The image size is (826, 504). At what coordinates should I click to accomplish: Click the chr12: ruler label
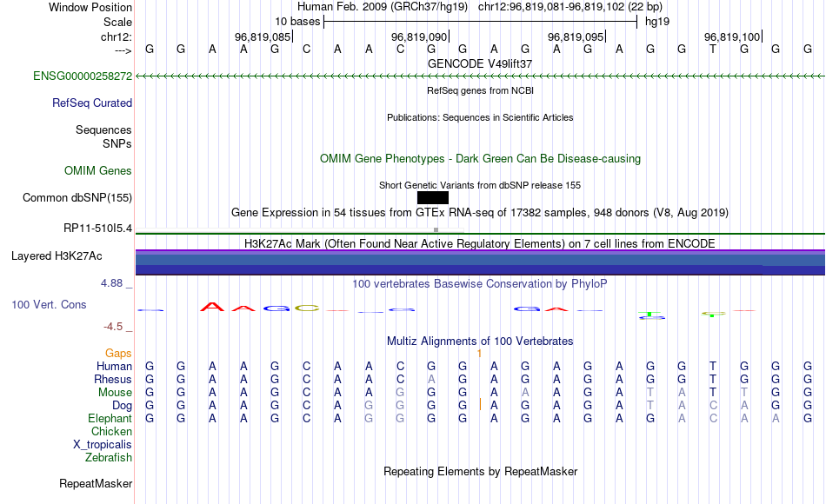pyautogui.click(x=117, y=36)
